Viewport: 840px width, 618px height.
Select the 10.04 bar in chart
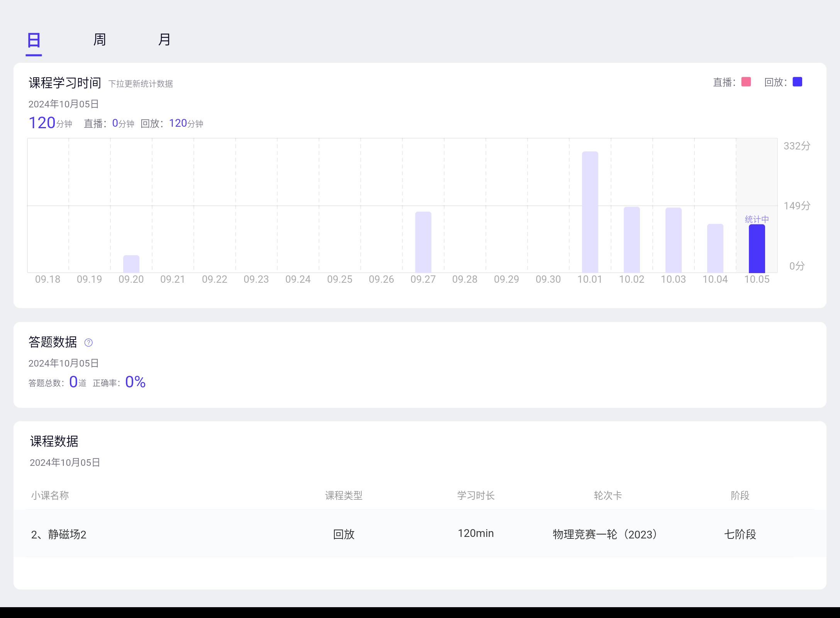[715, 248]
